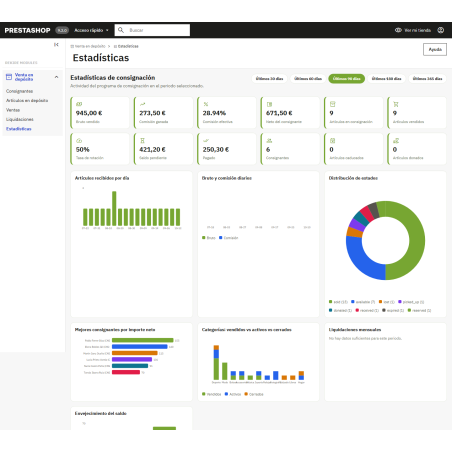Open Ventas in the sidebar

(13, 110)
